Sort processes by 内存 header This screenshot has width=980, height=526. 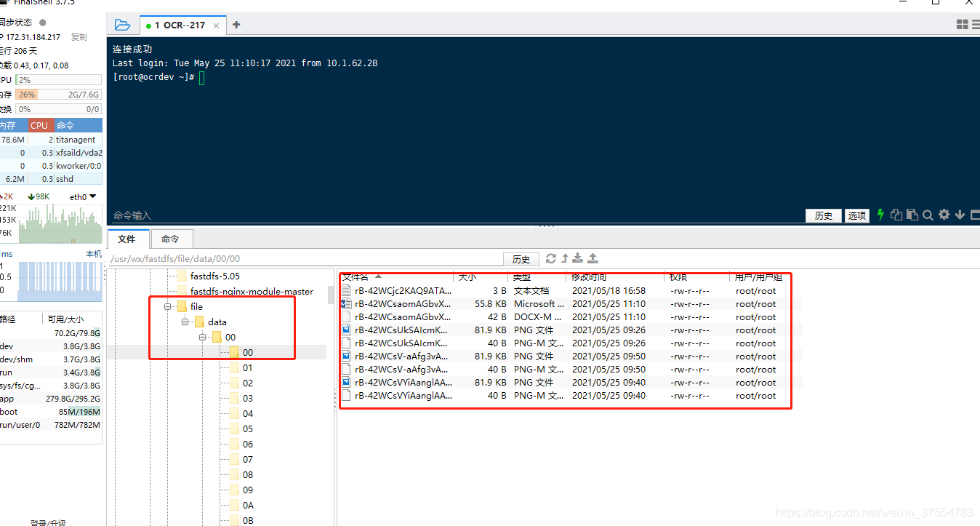click(13, 125)
